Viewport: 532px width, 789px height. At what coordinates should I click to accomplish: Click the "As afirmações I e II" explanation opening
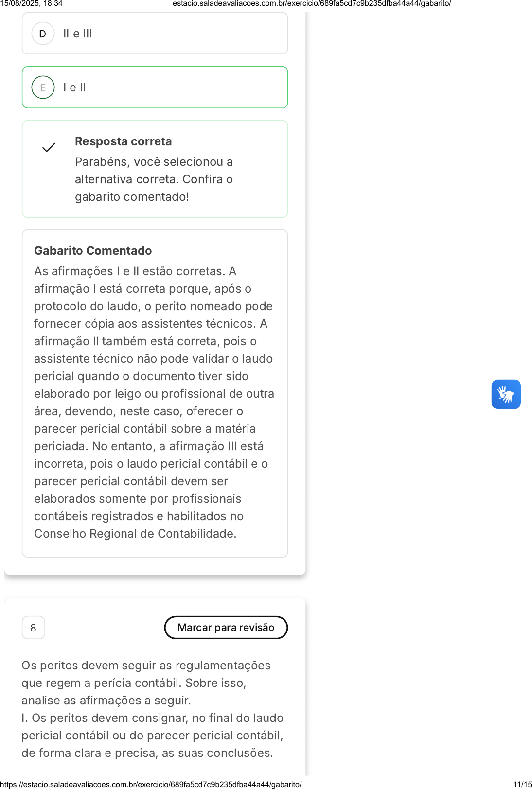point(135,271)
